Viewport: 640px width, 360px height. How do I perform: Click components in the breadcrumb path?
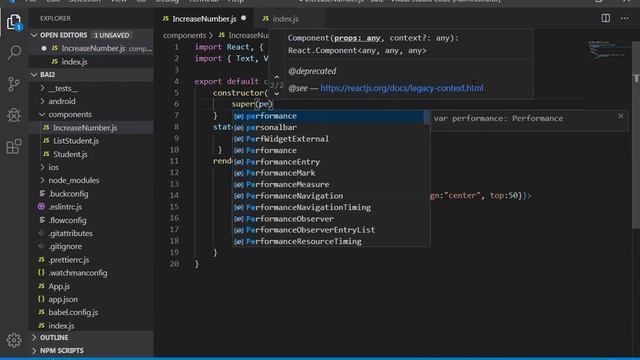pyautogui.click(x=184, y=36)
